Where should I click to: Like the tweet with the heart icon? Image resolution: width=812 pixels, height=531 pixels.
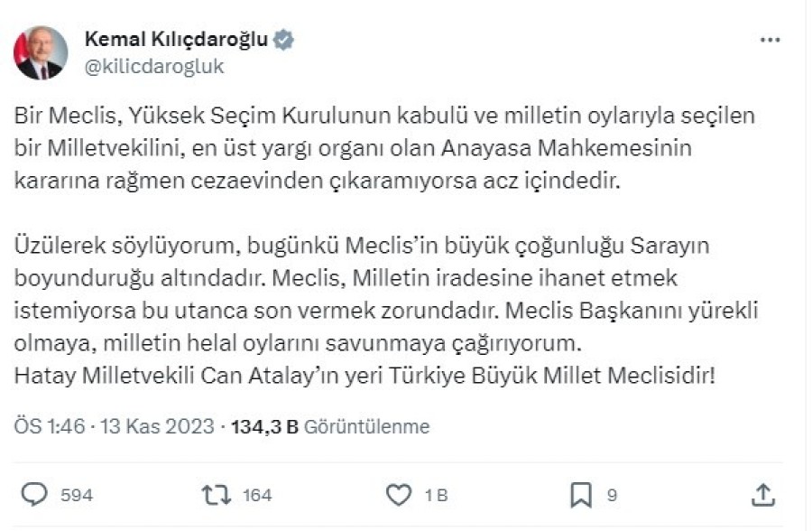click(x=398, y=494)
